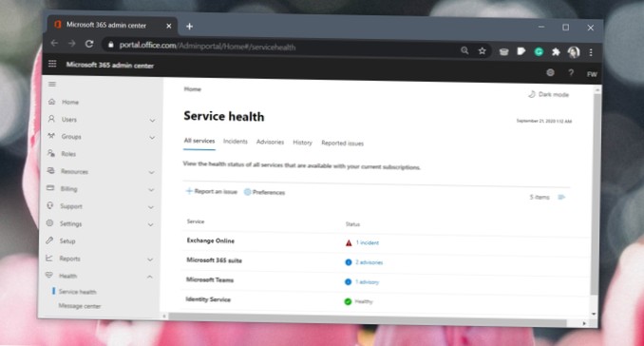This screenshot has height=346, width=644.
Task: Open the help question mark icon
Action: (x=571, y=73)
